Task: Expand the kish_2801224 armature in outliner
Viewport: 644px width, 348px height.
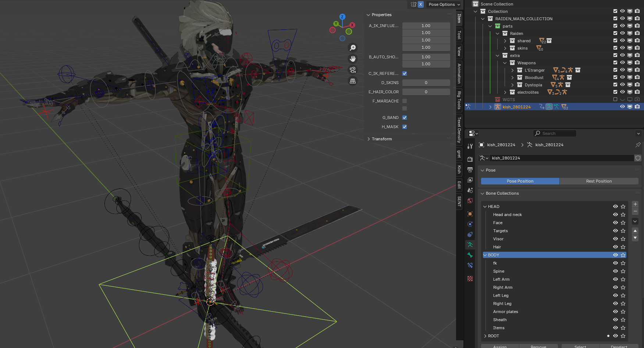Action: tap(490, 107)
